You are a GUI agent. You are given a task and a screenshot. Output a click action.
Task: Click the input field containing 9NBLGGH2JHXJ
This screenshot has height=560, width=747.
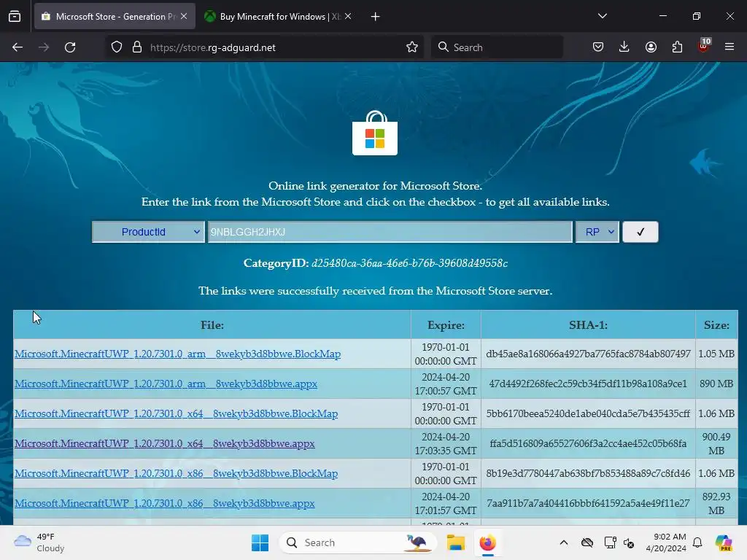coord(390,232)
